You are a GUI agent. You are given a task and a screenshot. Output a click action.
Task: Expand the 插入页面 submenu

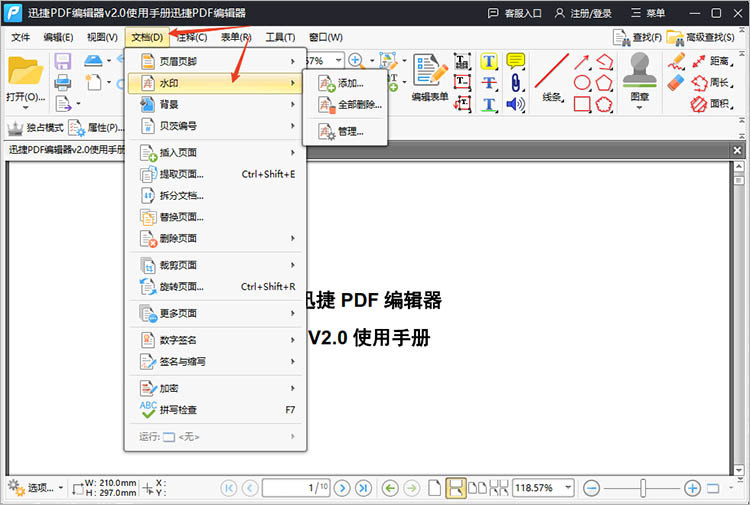coord(215,153)
